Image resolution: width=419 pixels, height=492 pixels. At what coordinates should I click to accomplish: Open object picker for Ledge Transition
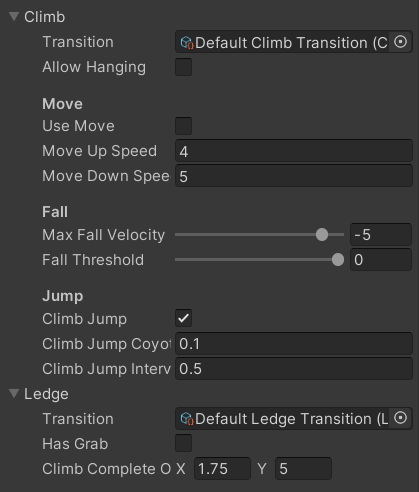[x=400, y=418]
